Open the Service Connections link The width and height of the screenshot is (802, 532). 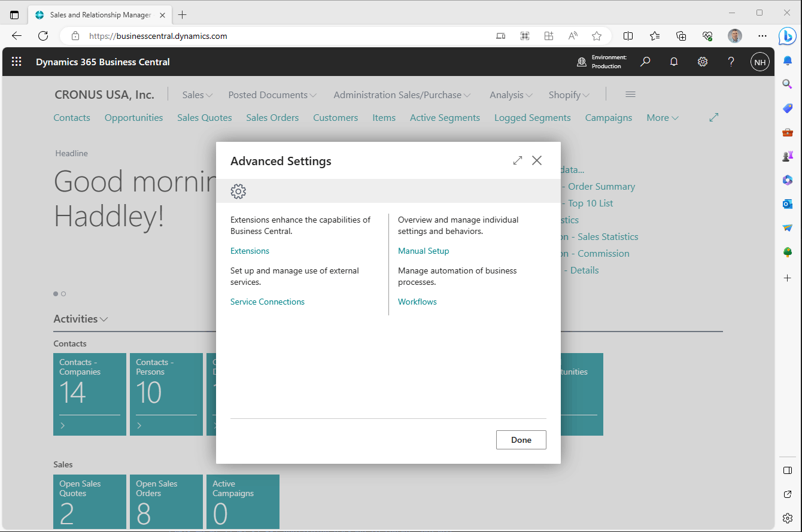pyautogui.click(x=268, y=302)
